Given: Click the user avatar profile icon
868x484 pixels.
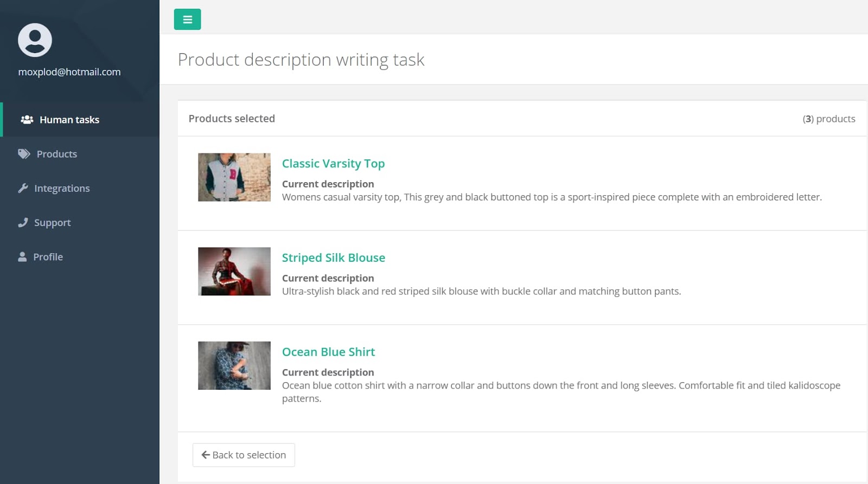Looking at the screenshot, I should 35,40.
